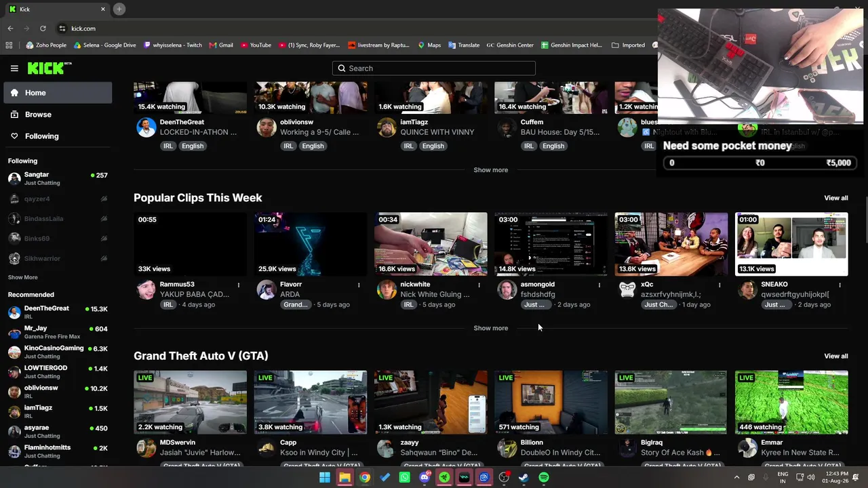Open KinoCasinoGaming in Recommended sidebar
This screenshot has width=868, height=488.
pos(58,352)
